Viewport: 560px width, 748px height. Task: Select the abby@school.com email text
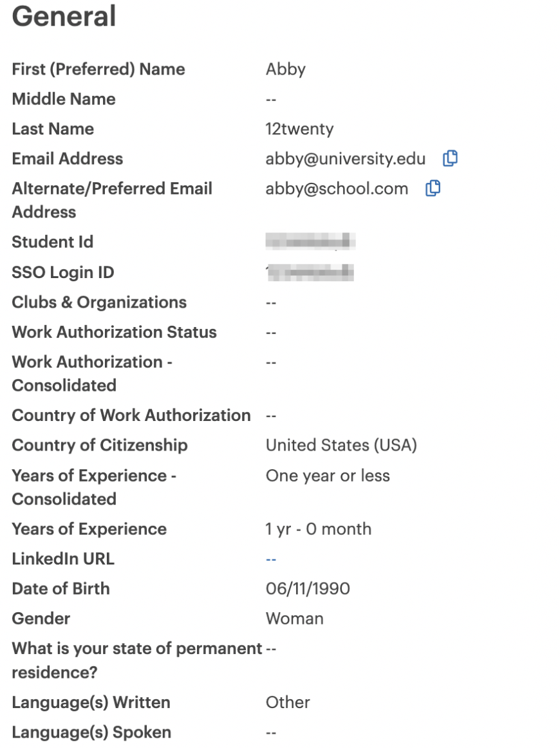(337, 189)
